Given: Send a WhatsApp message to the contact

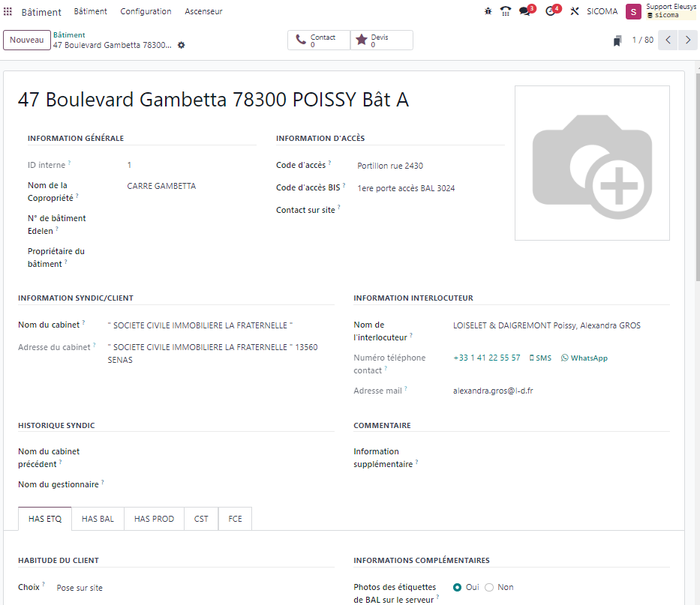Looking at the screenshot, I should [x=584, y=358].
